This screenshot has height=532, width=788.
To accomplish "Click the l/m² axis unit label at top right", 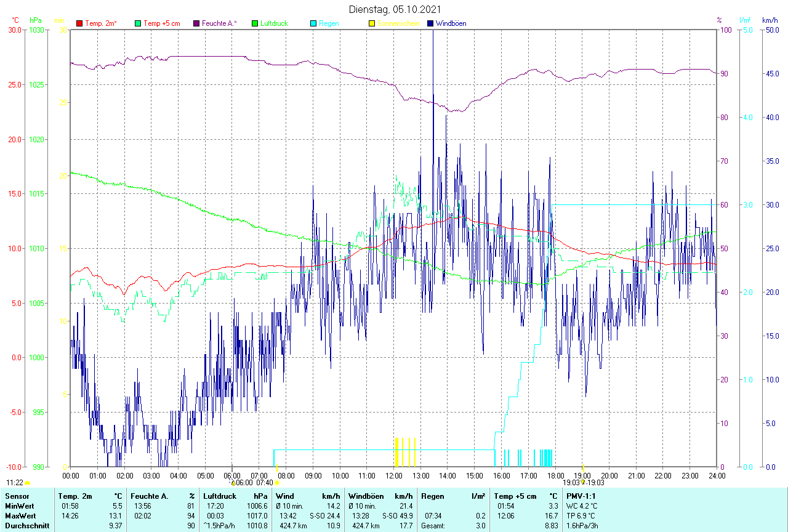I will [x=745, y=20].
